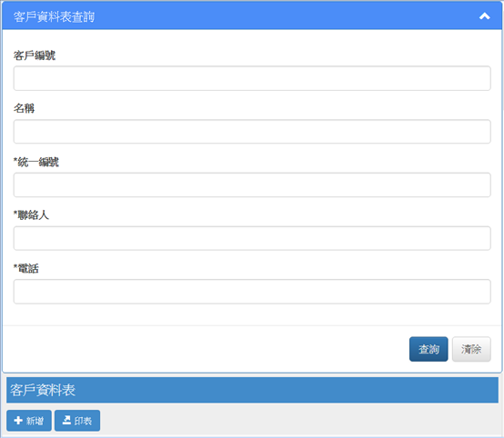Focus the 電話 input field
The width and height of the screenshot is (504, 438).
pyautogui.click(x=252, y=292)
